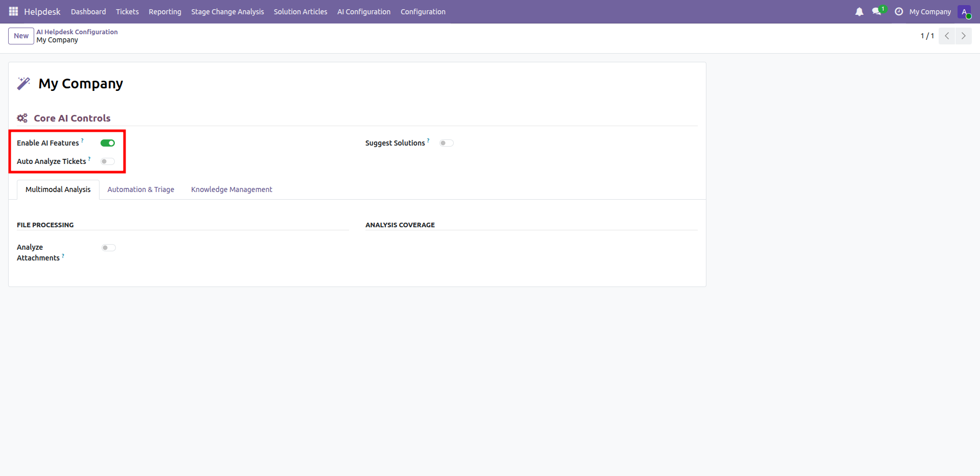Open the Reporting dropdown menu
Image resolution: width=980 pixels, height=476 pixels.
tap(165, 11)
